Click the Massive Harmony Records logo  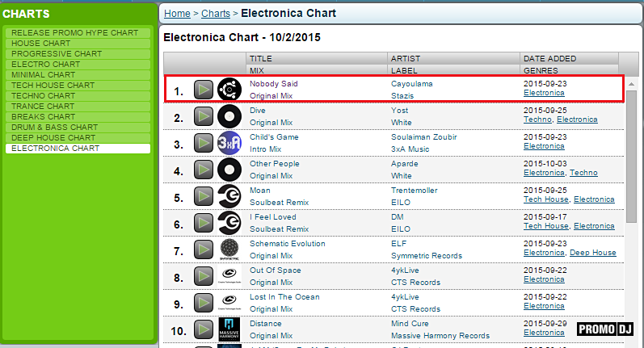229,329
